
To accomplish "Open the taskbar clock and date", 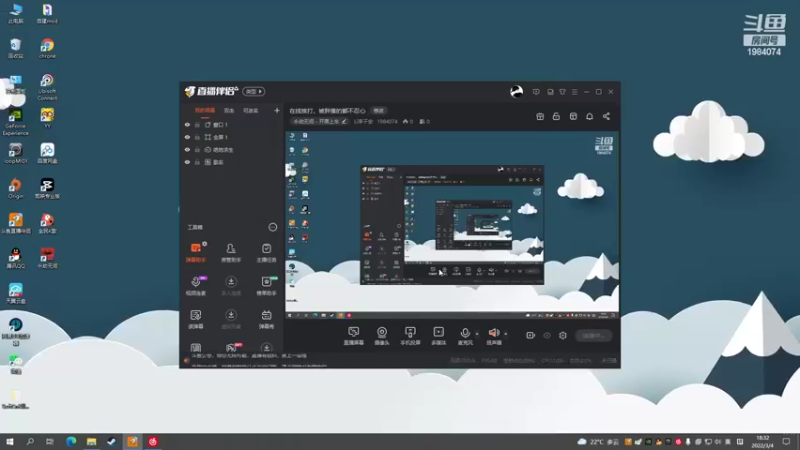I will click(x=762, y=442).
